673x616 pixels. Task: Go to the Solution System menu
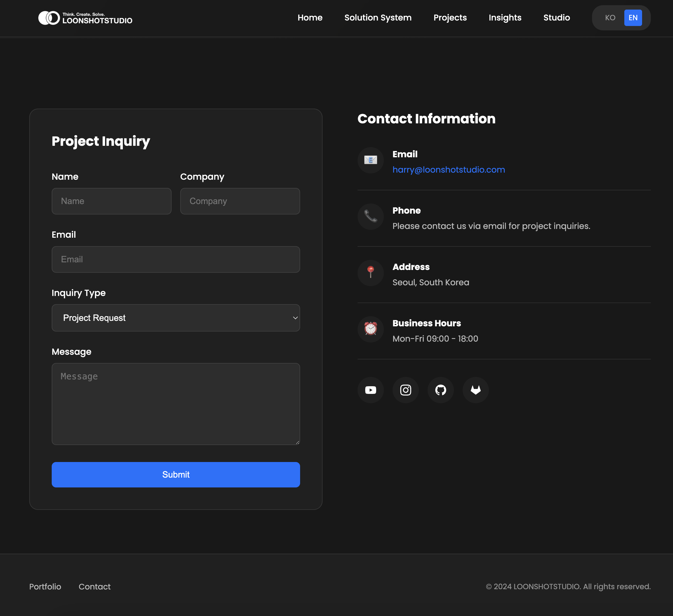[378, 18]
